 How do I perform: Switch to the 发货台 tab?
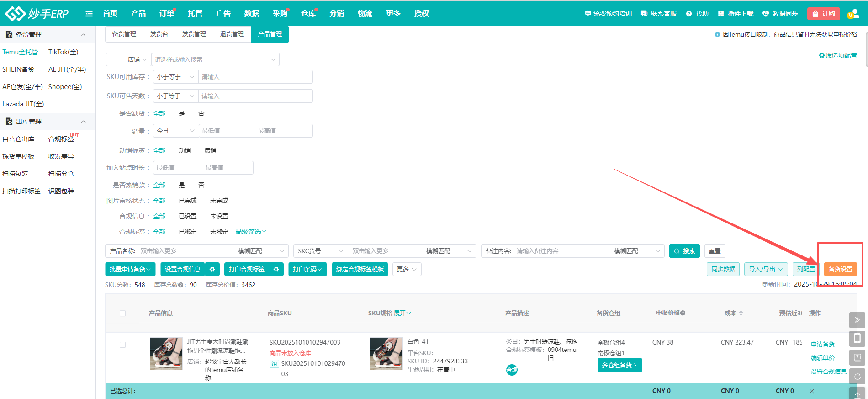click(159, 34)
